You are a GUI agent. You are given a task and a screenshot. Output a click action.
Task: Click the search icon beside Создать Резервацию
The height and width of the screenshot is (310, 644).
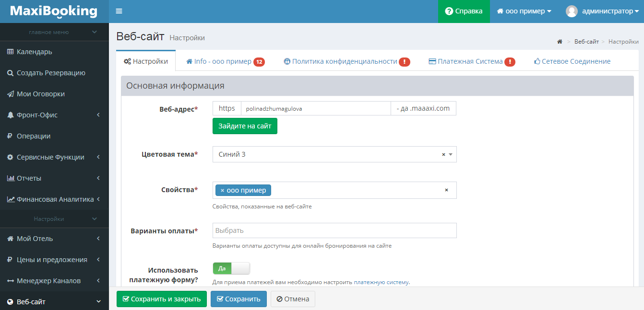pos(10,73)
